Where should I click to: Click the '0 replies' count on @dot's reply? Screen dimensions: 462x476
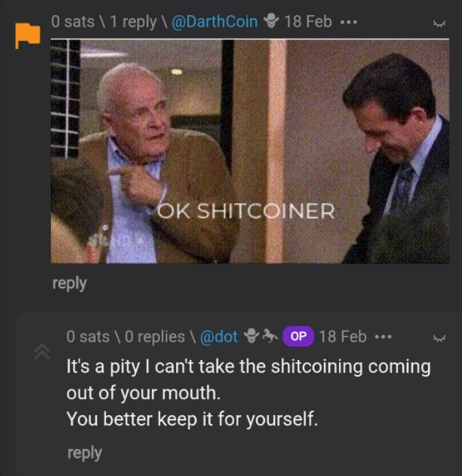(x=154, y=337)
